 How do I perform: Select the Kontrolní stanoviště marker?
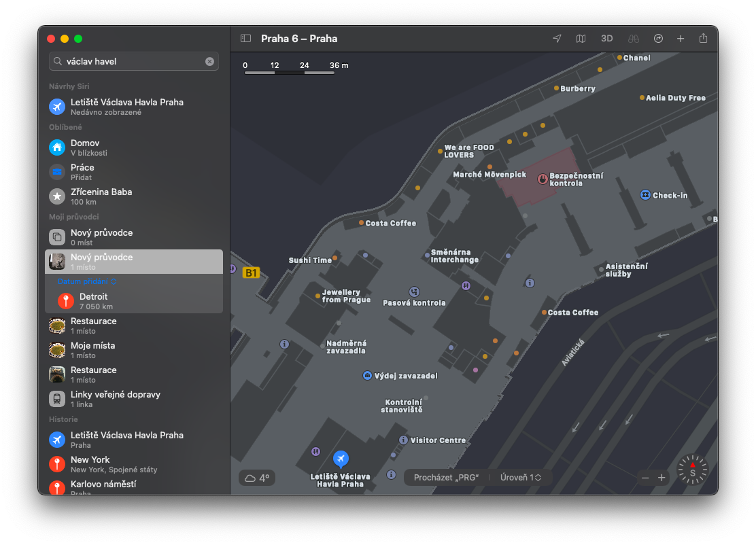click(x=426, y=398)
